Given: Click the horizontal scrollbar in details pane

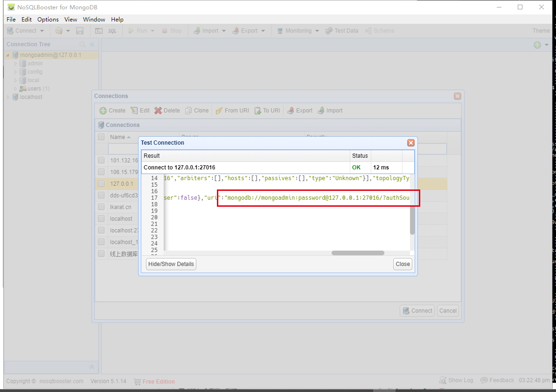Looking at the screenshot, I should tap(358, 253).
